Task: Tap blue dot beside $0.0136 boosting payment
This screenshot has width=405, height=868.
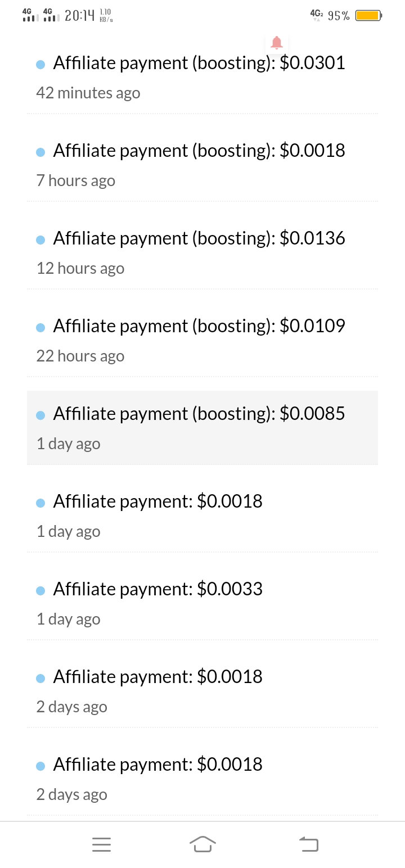Action: pyautogui.click(x=40, y=240)
